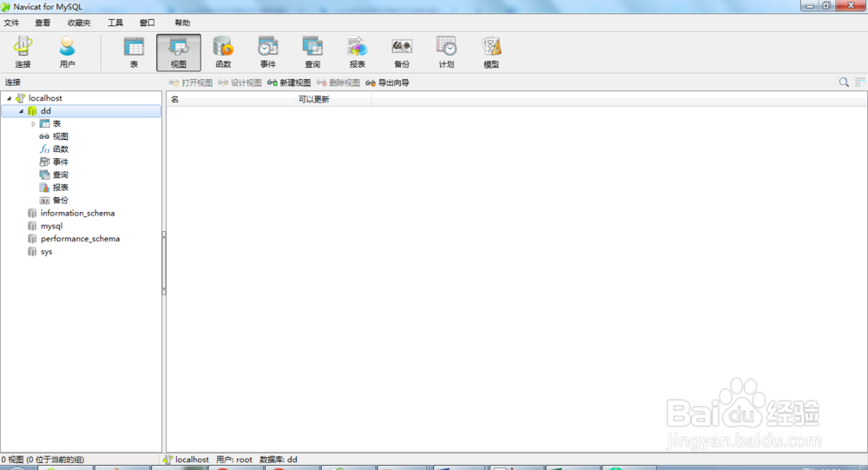
Task: Click Delete View (删除视图) button
Action: (339, 83)
